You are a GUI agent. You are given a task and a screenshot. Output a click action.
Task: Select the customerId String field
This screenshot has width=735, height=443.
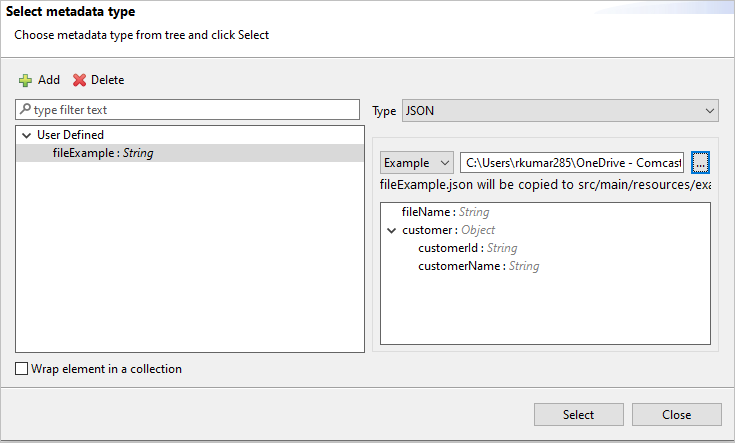click(x=467, y=248)
